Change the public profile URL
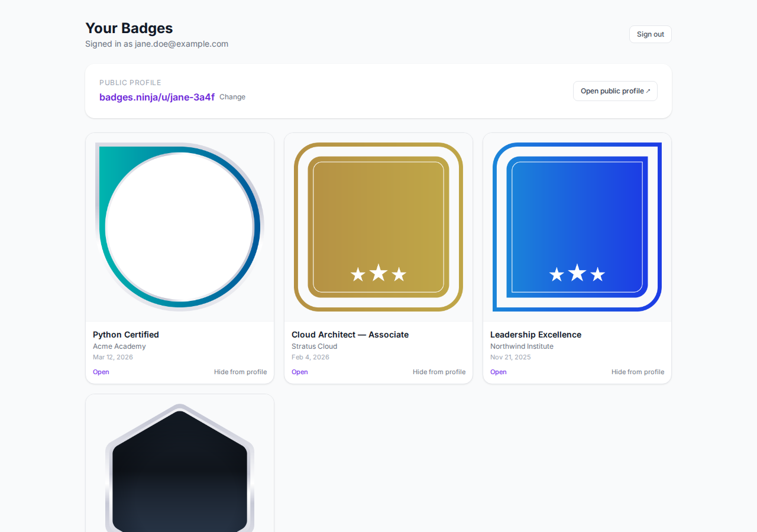This screenshot has height=532, width=757. point(232,96)
